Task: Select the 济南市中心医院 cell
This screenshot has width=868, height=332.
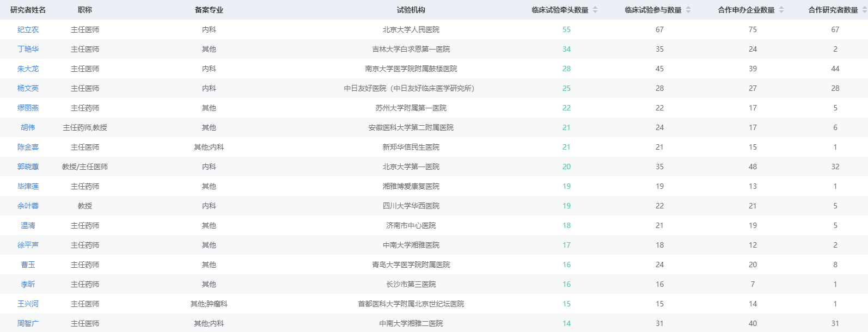Action: click(x=411, y=225)
